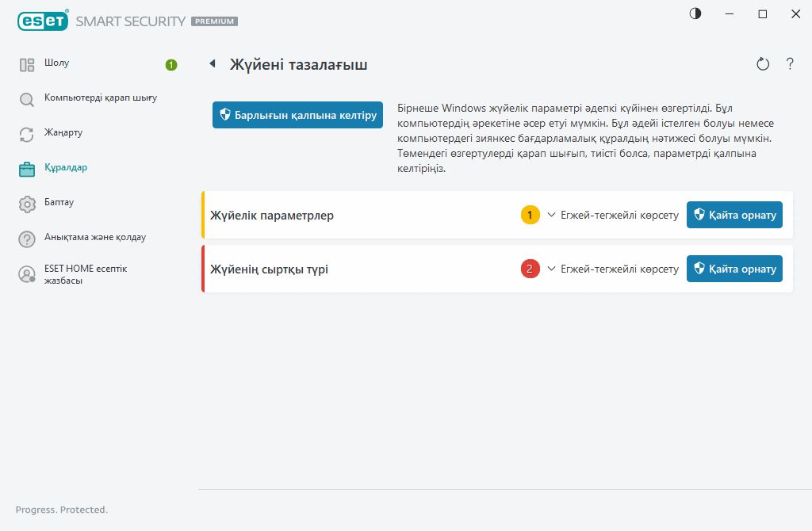Image resolution: width=812 pixels, height=531 pixels.
Task: Select ESET HOME есептік жазбасы menu item
Action: pyautogui.click(x=85, y=274)
